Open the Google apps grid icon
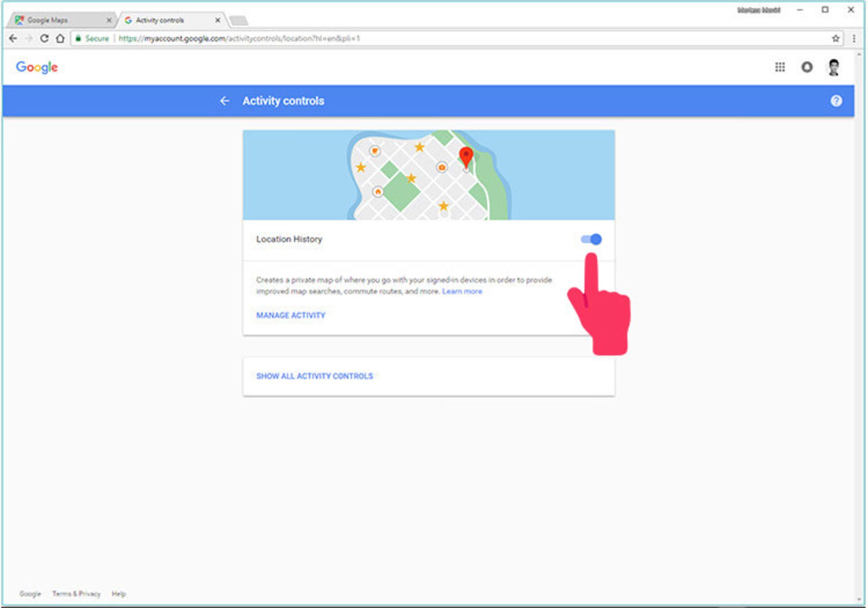 (x=780, y=67)
